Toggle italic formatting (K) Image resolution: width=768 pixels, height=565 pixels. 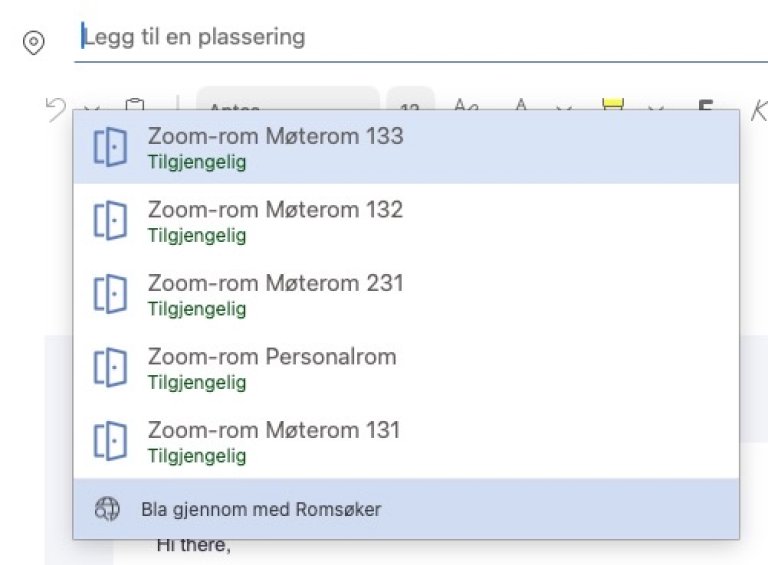point(759,105)
